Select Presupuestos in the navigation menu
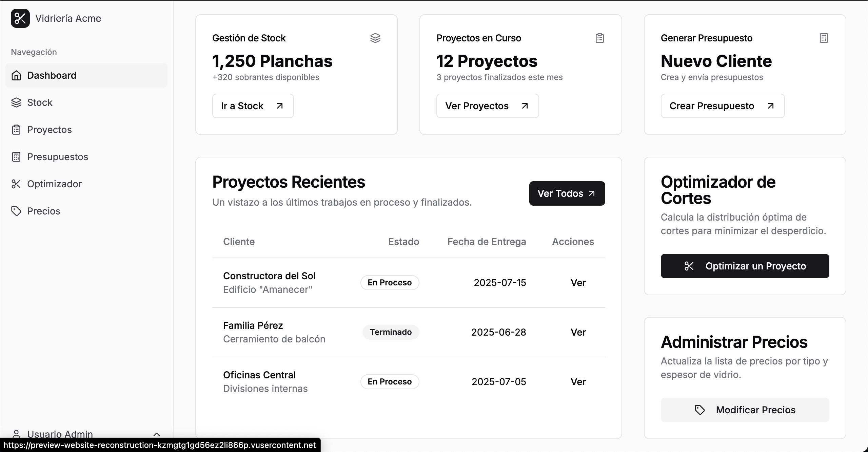This screenshot has height=452, width=868. click(x=57, y=157)
